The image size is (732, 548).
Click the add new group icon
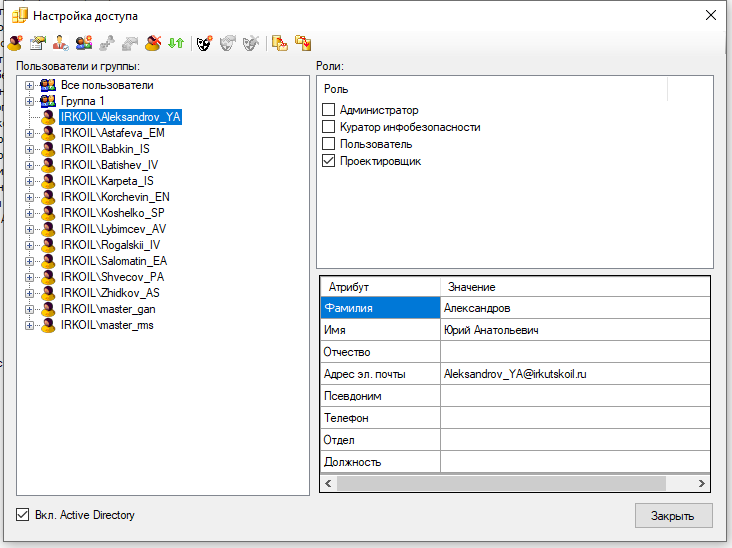[84, 43]
